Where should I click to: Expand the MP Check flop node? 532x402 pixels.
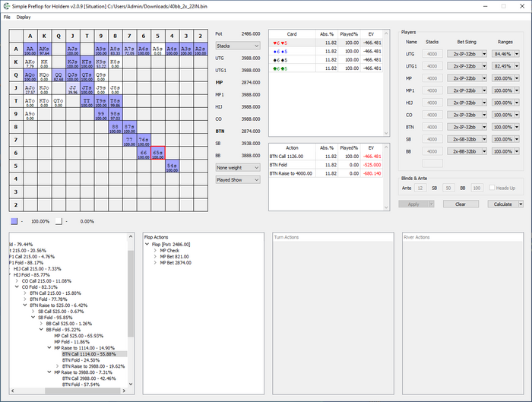155,250
